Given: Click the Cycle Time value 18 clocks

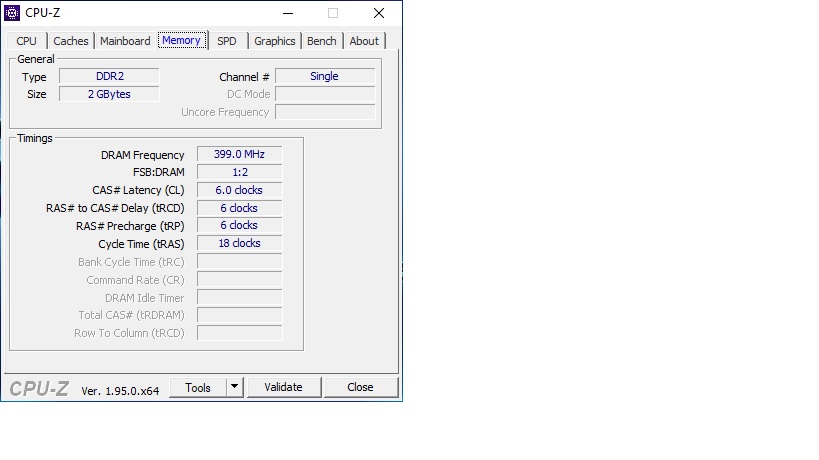Looking at the screenshot, I should click(240, 243).
